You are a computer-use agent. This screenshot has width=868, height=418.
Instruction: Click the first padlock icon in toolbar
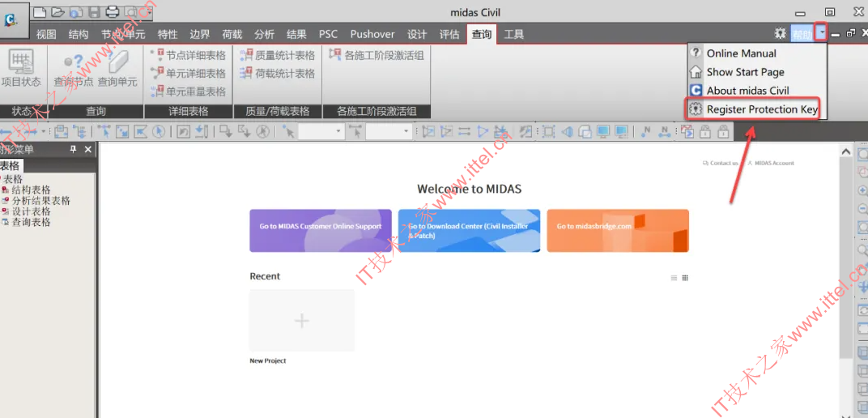click(704, 132)
